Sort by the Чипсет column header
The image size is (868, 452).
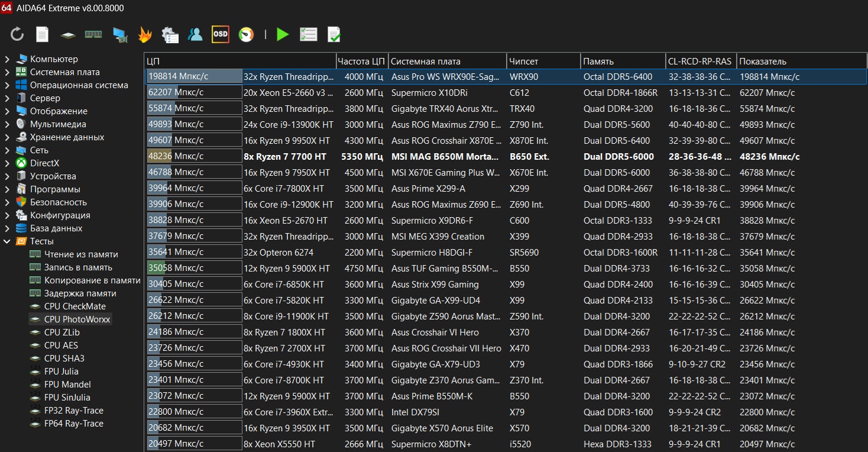(543, 62)
